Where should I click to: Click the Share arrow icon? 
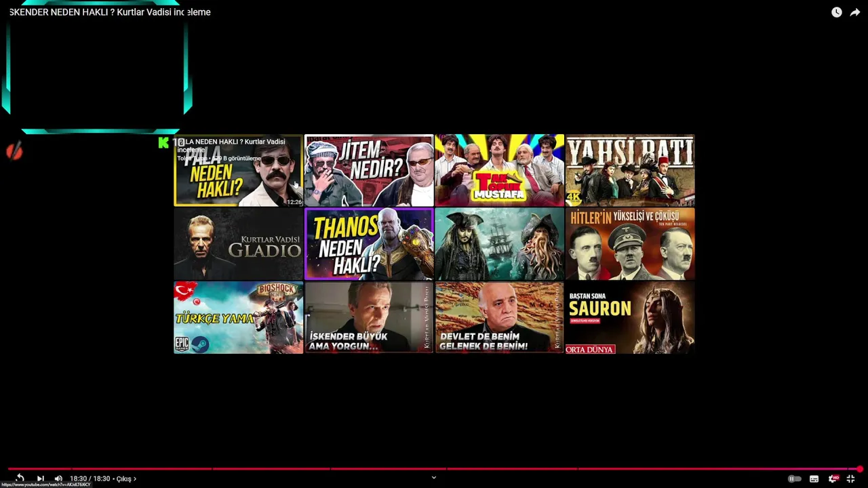855,12
